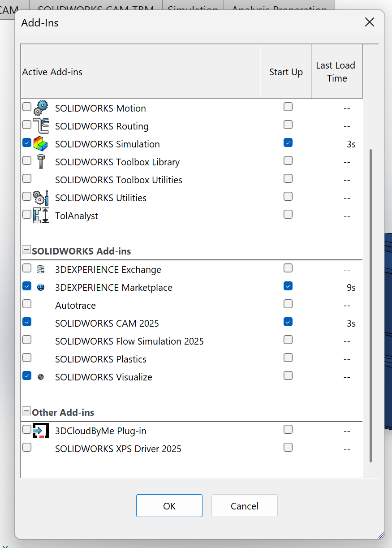392x548 pixels.
Task: Enable the SOLIDWORKS Toolbox Library checkbox
Action: [27, 160]
